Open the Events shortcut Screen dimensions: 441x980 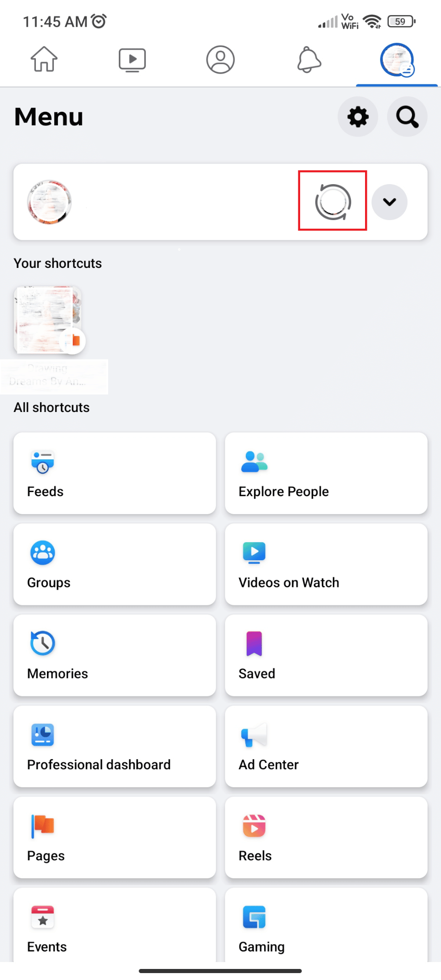click(114, 927)
